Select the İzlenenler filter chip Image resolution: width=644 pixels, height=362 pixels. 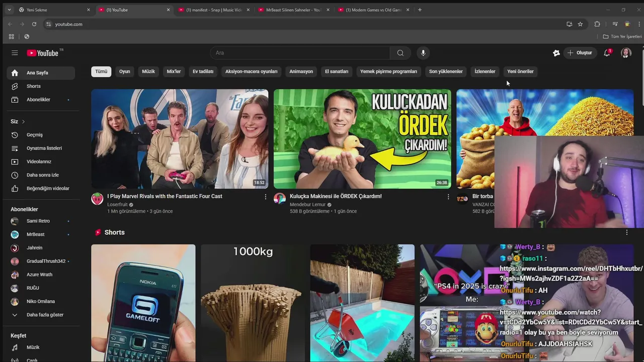[485, 71]
